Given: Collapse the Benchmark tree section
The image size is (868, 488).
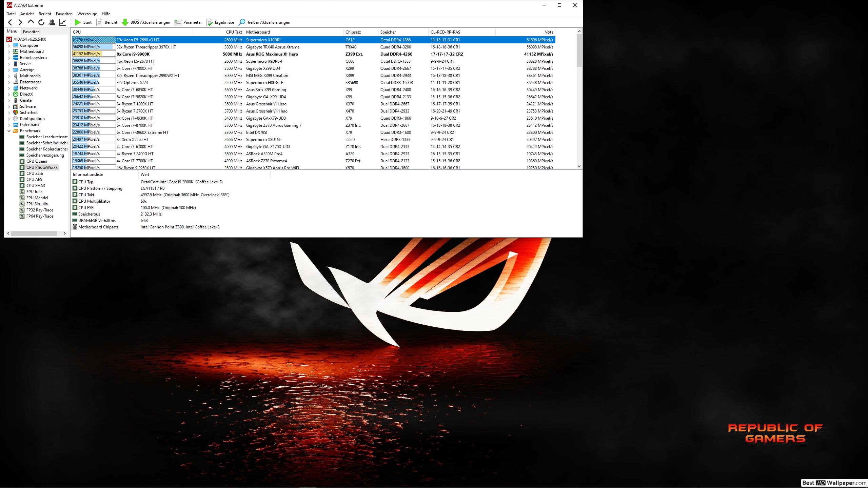Looking at the screenshot, I should point(9,130).
